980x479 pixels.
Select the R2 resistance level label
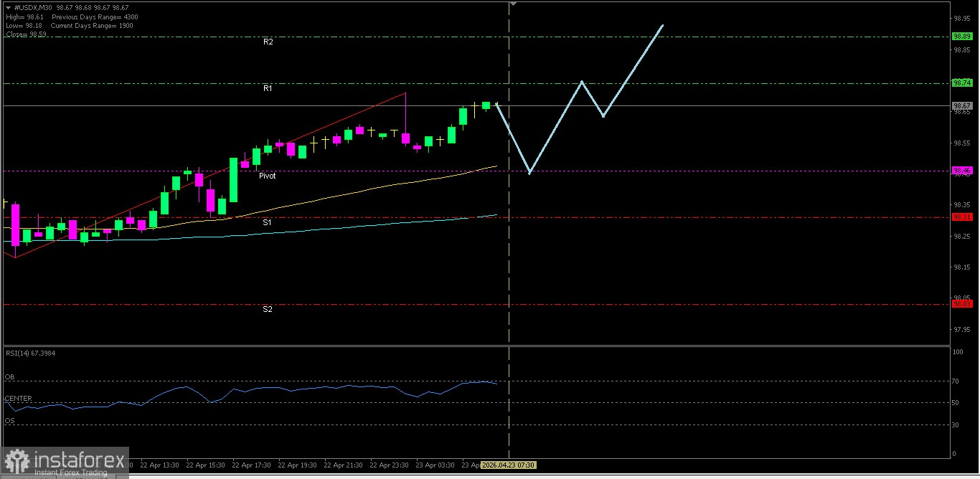268,42
